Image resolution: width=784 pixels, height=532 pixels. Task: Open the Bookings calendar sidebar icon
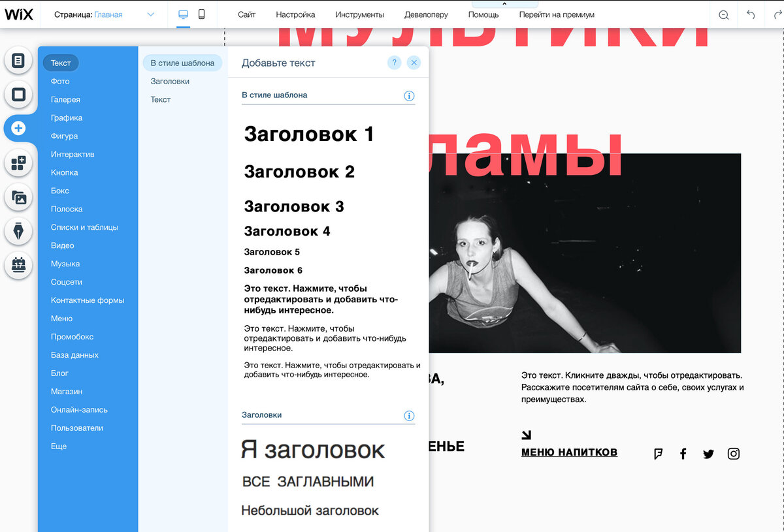point(18,265)
